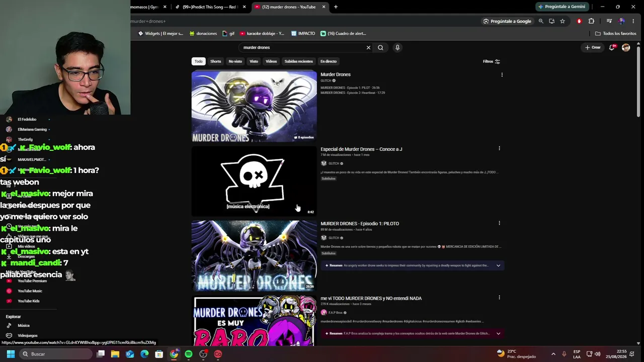Launch Spotify from the taskbar

coord(189,354)
